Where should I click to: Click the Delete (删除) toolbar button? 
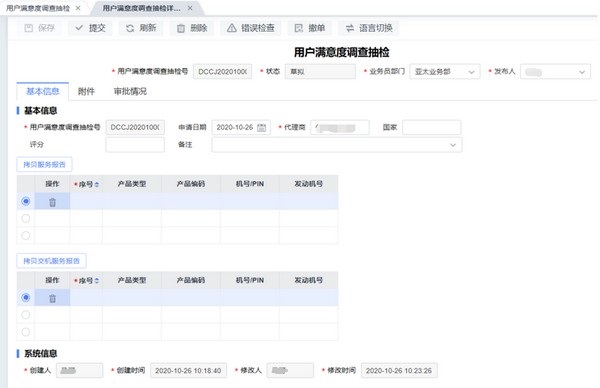click(x=192, y=28)
